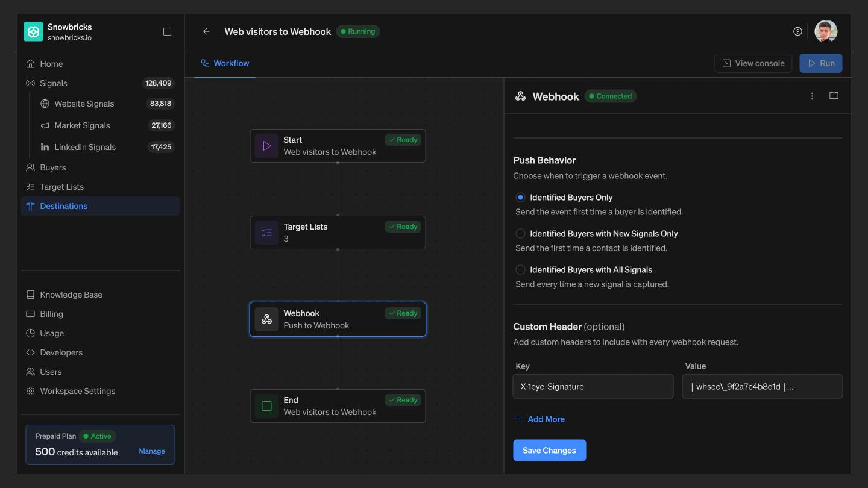Click the Running status badge
Screen dimensions: 868x488
358,31
